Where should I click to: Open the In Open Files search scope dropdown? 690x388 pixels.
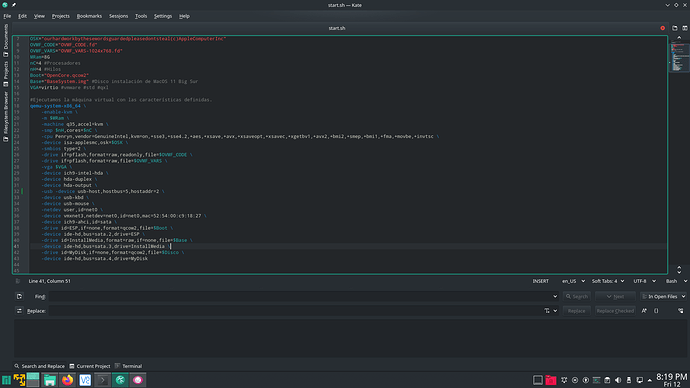pyautogui.click(x=664, y=296)
